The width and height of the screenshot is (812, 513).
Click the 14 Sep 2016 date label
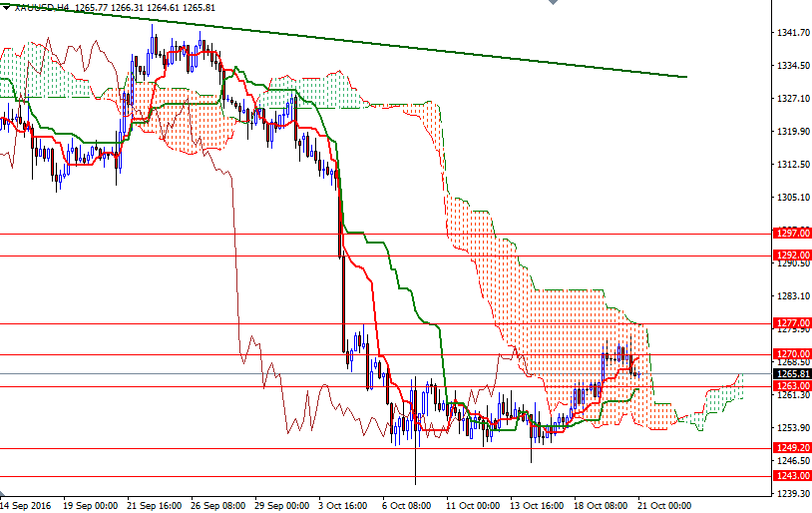[x=25, y=505]
